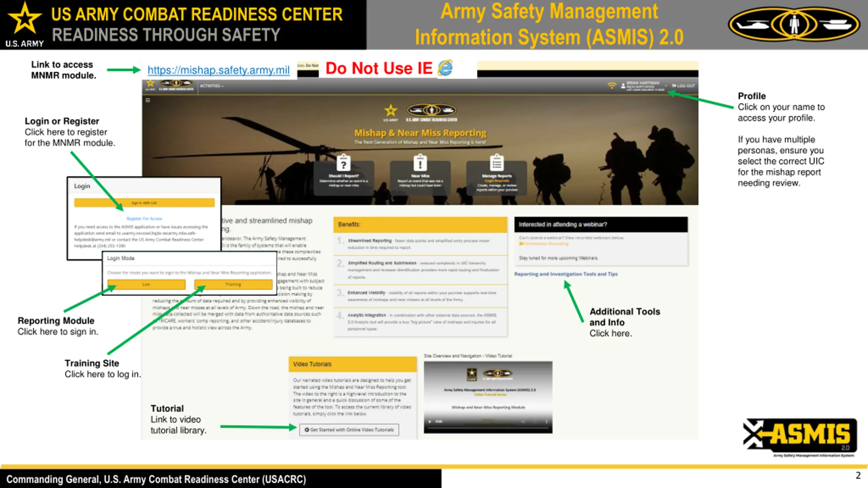Click the Sign in With CAC button
This screenshot has width=868, height=488.
click(x=144, y=203)
